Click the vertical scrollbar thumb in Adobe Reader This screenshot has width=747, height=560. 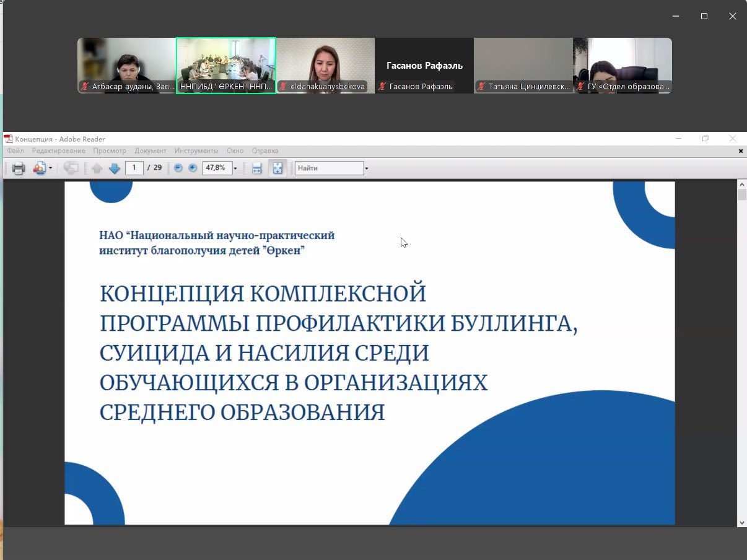[x=742, y=195]
